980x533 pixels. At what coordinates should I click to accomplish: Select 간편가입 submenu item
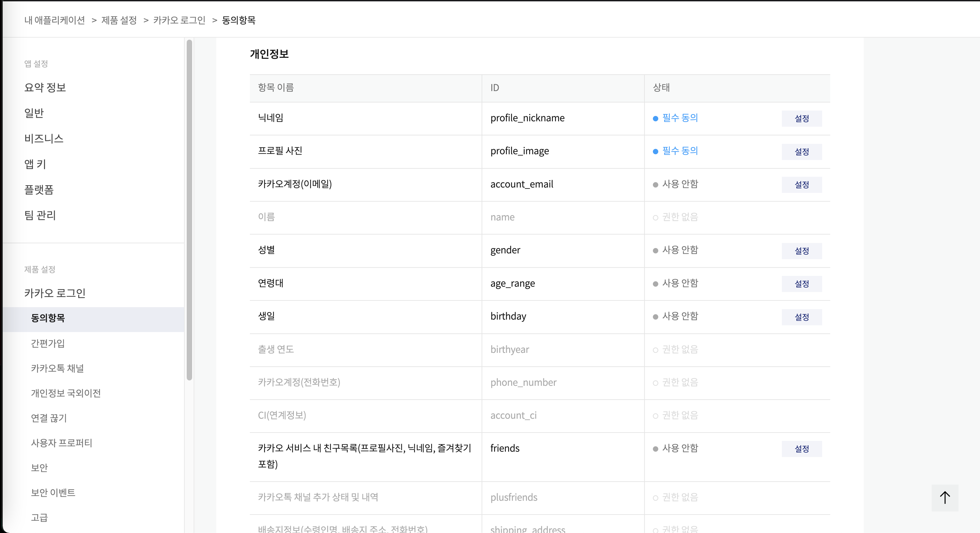point(48,343)
